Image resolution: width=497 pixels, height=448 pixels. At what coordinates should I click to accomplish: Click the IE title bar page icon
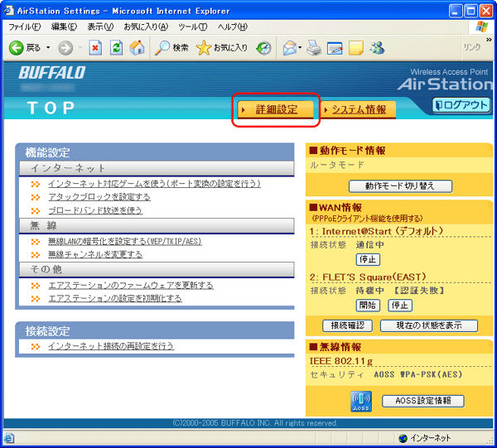(9, 10)
